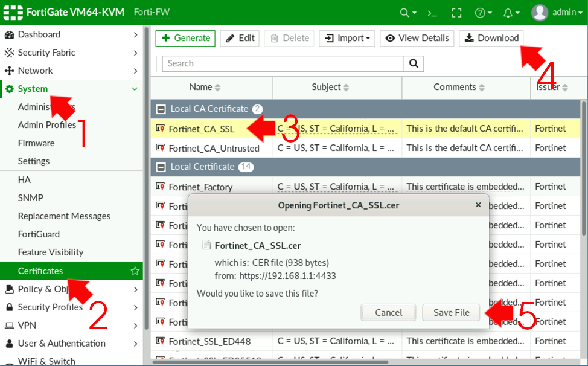Select the Fortinet_SSL_ED448 row name
The height and width of the screenshot is (366, 588).
[209, 341]
